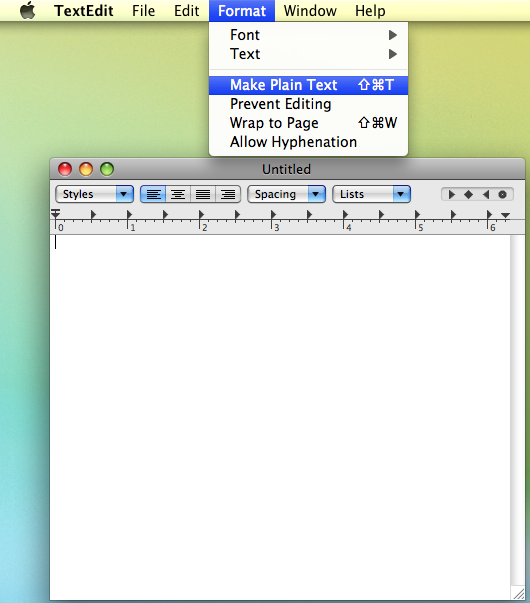This screenshot has height=603, width=530.
Task: Open the Spacing dropdown
Action: (x=286, y=194)
